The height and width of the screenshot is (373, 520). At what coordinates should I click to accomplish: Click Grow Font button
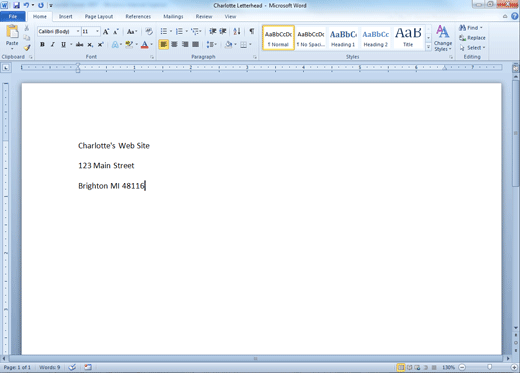pyautogui.click(x=106, y=32)
